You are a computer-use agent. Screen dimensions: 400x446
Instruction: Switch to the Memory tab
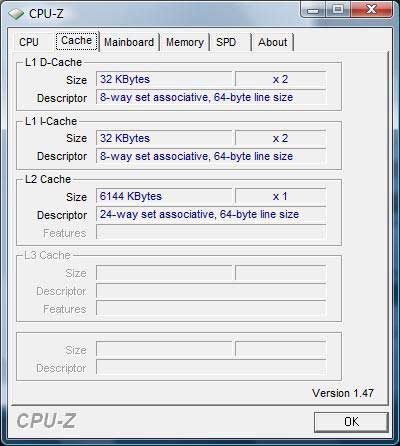(185, 42)
